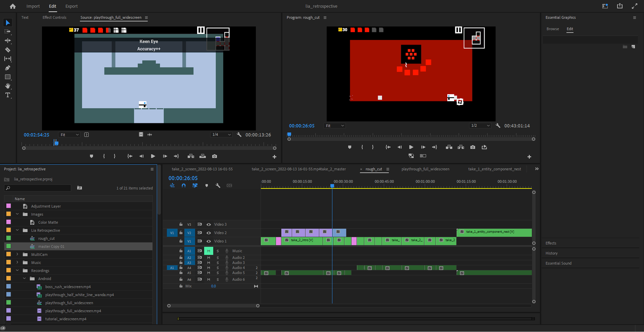Switch to Export workspace tab
Screen dimensions: 644x332
72,6
